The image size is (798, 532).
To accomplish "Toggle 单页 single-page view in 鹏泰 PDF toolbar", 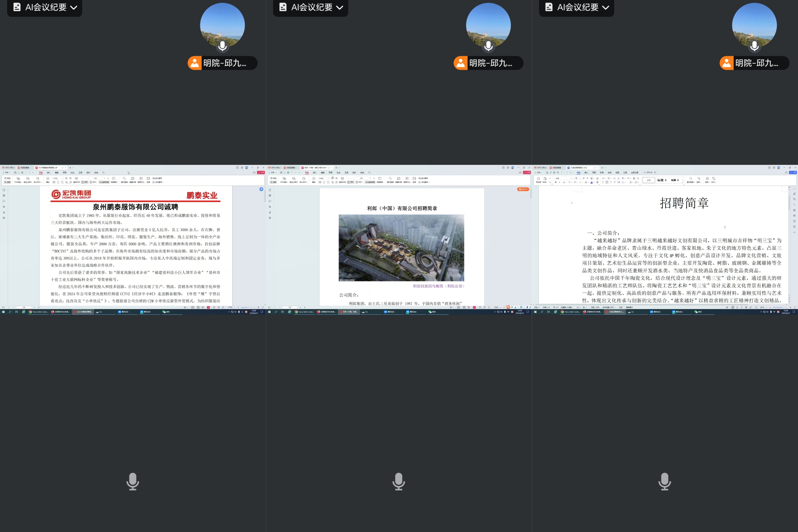I will pos(85,182).
